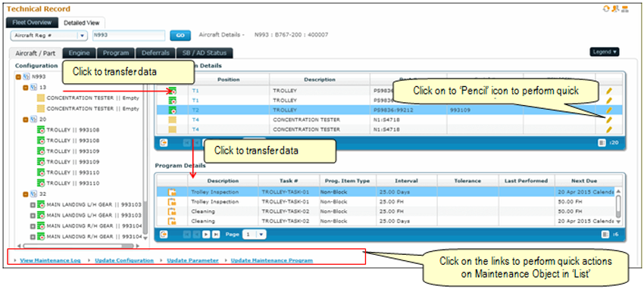
Task: Click the task icon for Trolley Inspection 25.00 FH
Action: (x=172, y=201)
